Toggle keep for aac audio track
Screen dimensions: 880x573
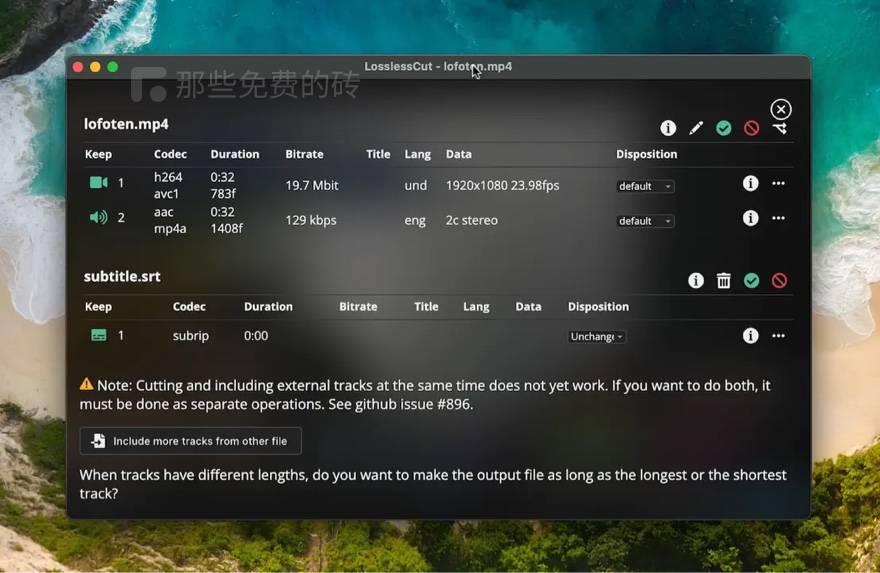tap(99, 217)
